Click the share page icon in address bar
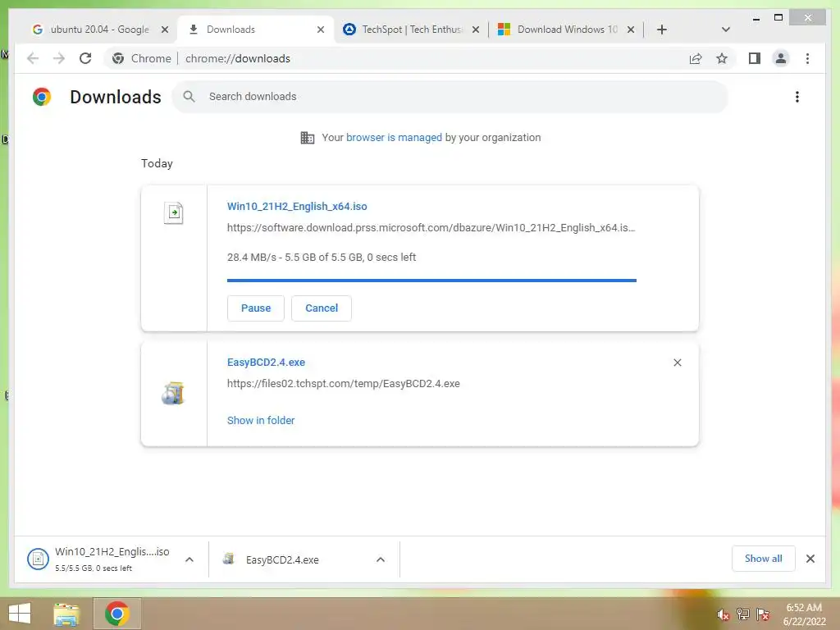 [696, 58]
